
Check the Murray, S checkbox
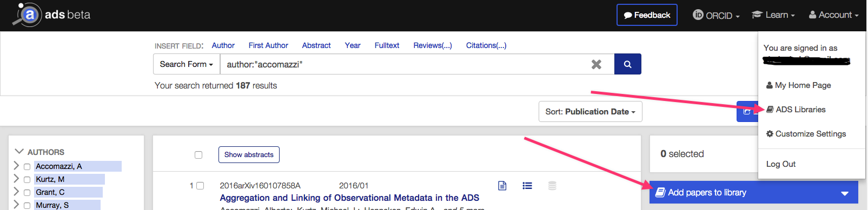(x=27, y=206)
